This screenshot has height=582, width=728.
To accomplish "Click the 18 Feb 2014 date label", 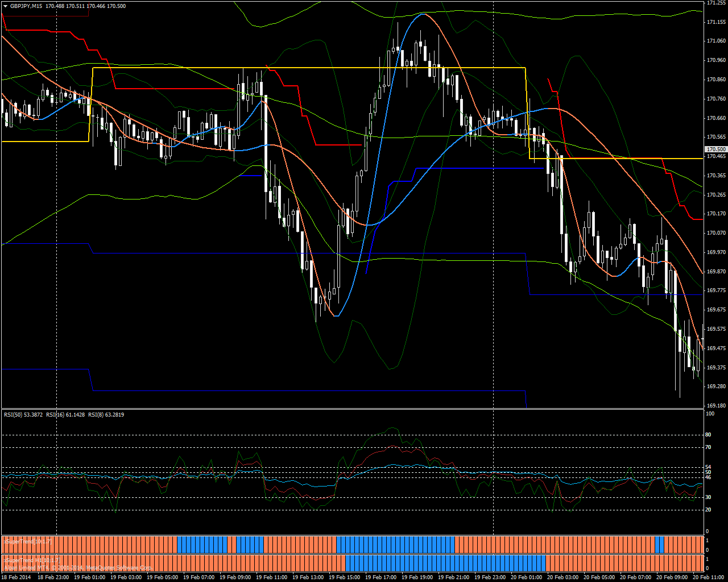I will click(15, 577).
